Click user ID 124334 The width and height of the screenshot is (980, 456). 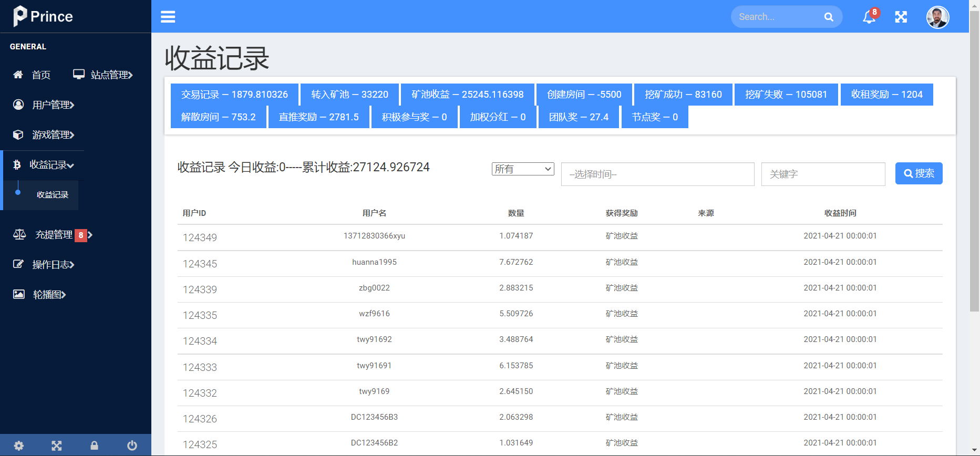(200, 341)
